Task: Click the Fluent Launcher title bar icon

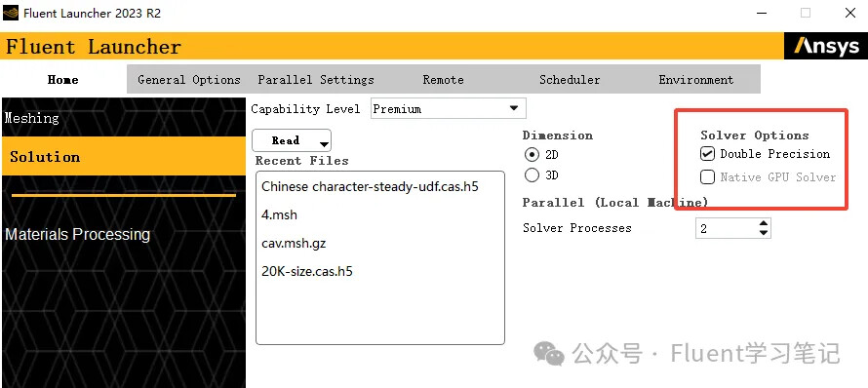Action: [11, 13]
